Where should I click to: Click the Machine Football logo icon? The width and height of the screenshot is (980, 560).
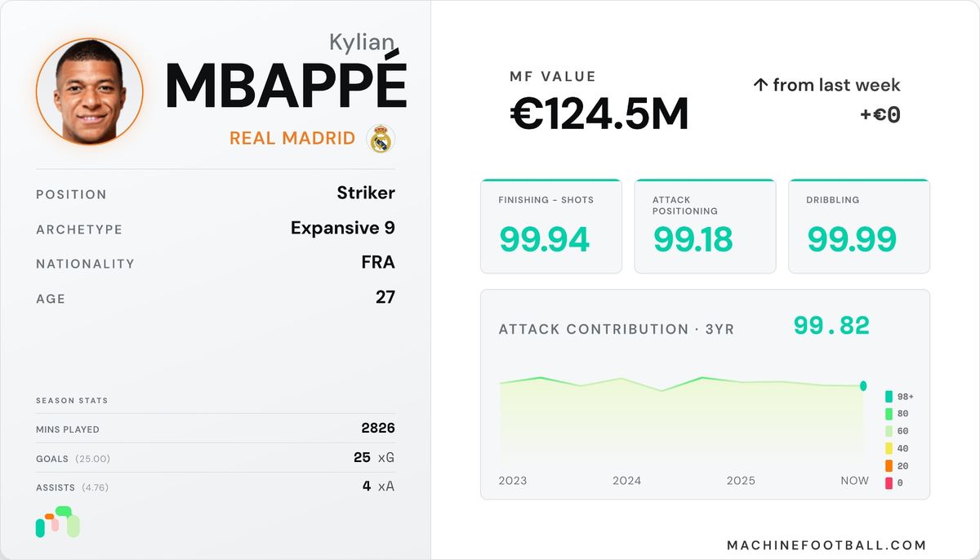tap(58, 522)
